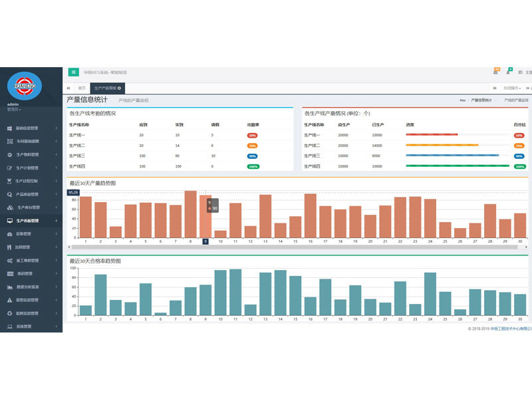Image resolution: width=532 pixels, height=399 pixels.
Task: Expand the 条码管理 sidebar menu
Action: (31, 273)
